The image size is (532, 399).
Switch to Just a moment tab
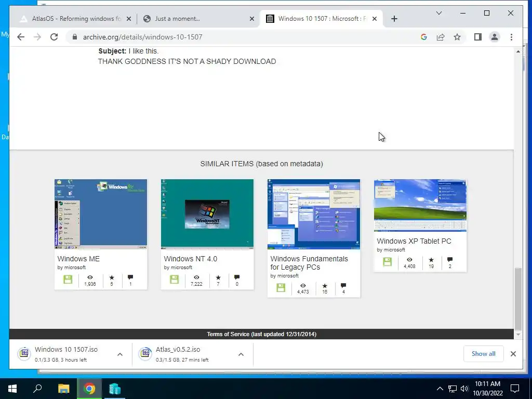(x=198, y=19)
